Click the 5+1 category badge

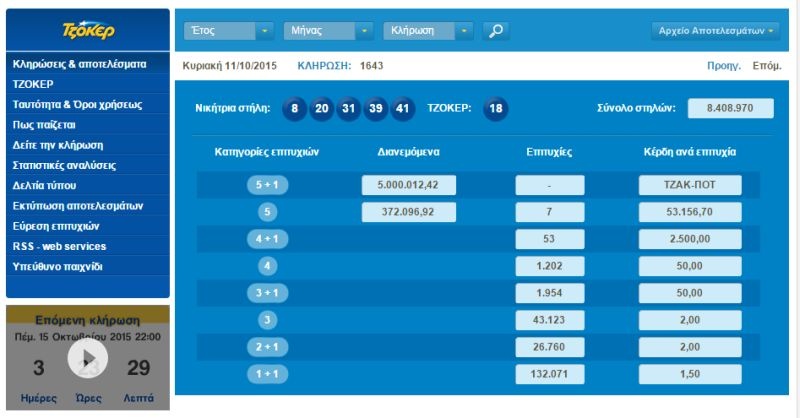[x=267, y=185]
